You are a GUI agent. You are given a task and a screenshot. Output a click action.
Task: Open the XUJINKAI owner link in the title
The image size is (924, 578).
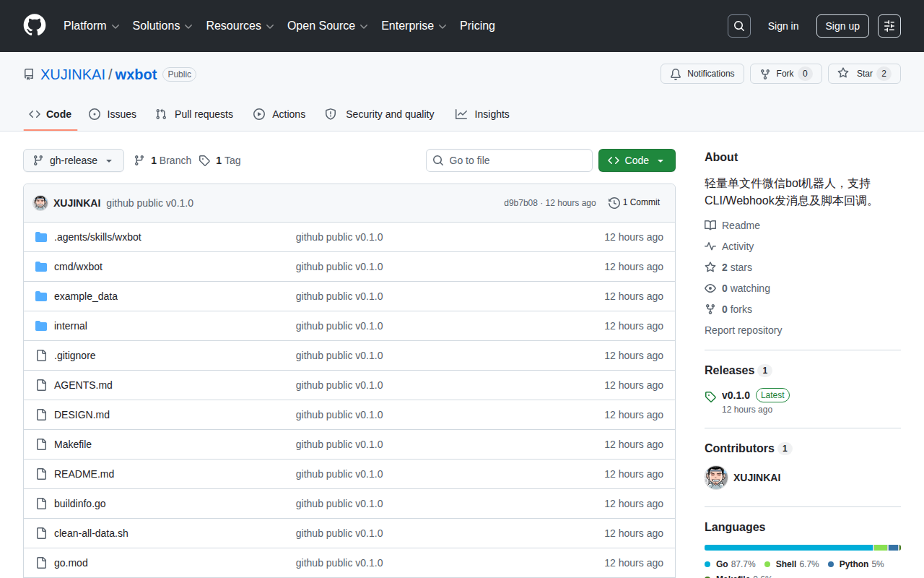click(x=73, y=74)
